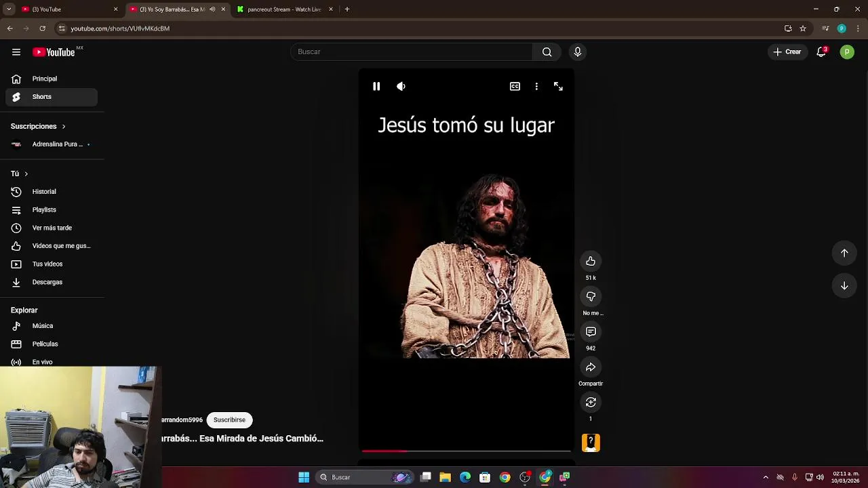Open Historial in the sidebar
This screenshot has height=488, width=868.
click(52, 192)
